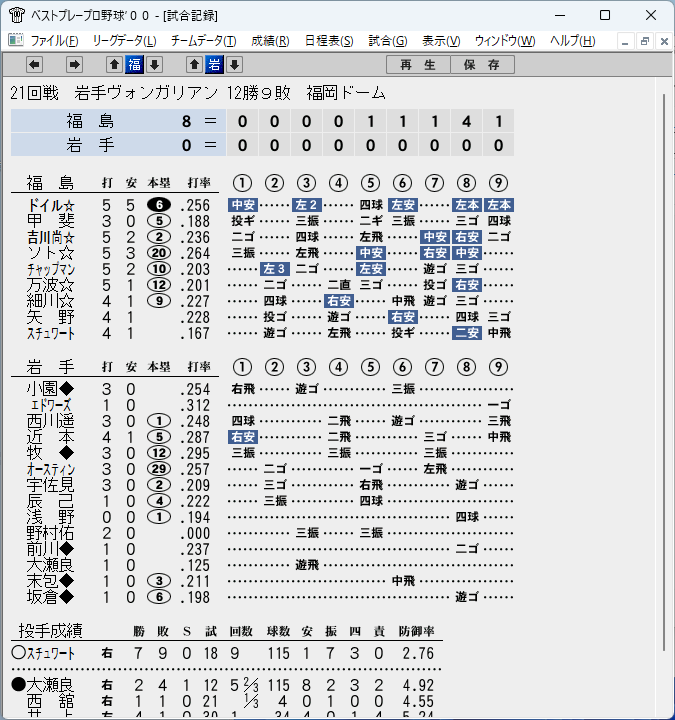Select batter 吉川尚☆ name
The image size is (675, 720).
(51, 237)
